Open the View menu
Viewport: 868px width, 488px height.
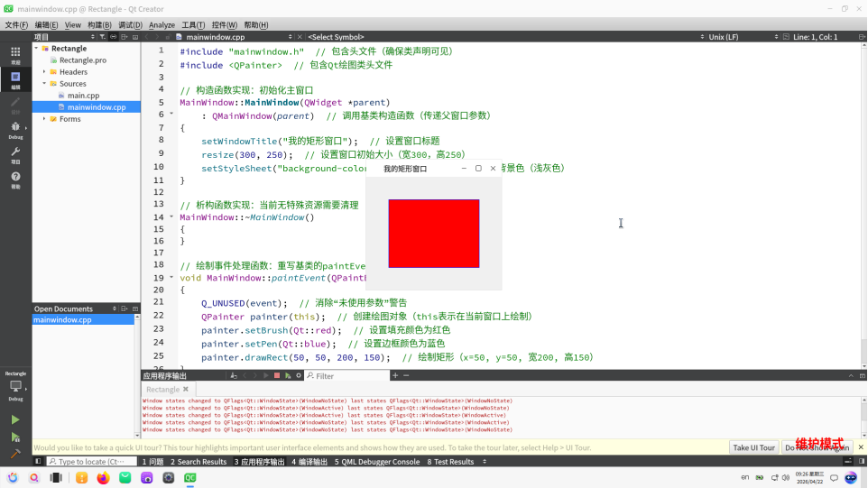click(x=72, y=25)
